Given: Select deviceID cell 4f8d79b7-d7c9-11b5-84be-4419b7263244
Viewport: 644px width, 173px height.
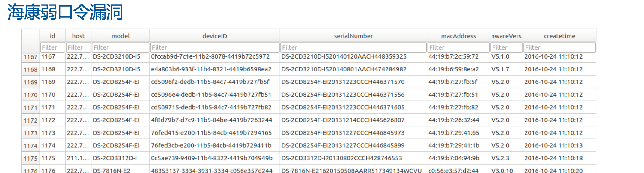Looking at the screenshot, I should click(215, 120).
